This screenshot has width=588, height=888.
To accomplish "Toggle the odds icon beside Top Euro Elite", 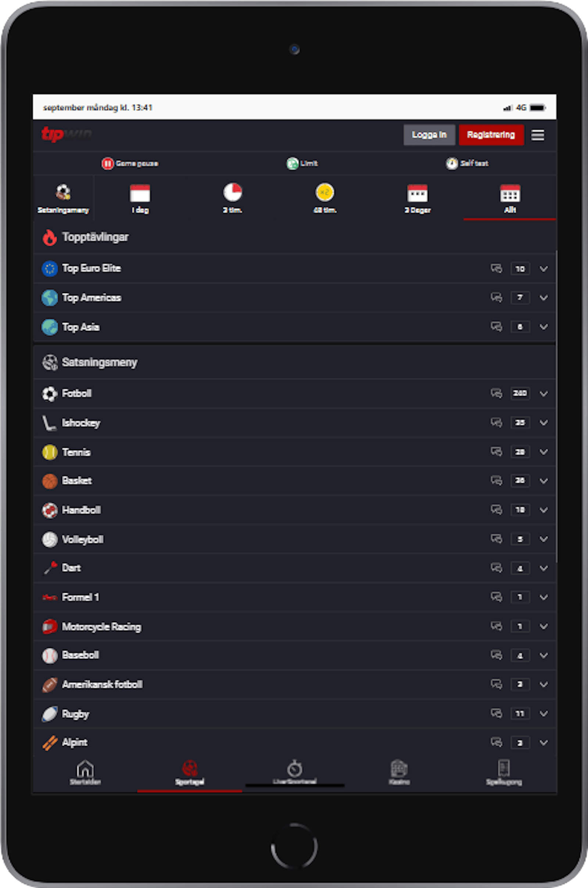I will 496,269.
